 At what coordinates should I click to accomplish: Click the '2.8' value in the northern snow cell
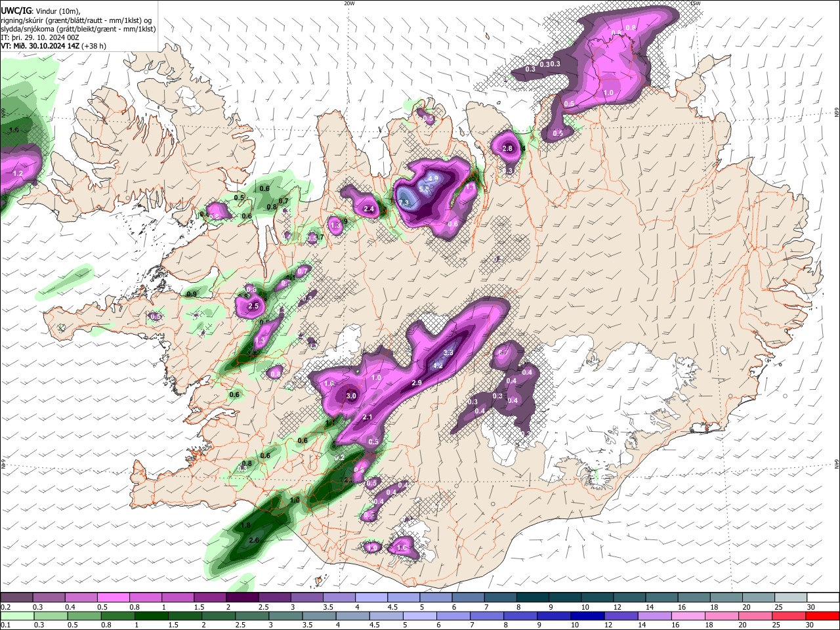point(507,148)
